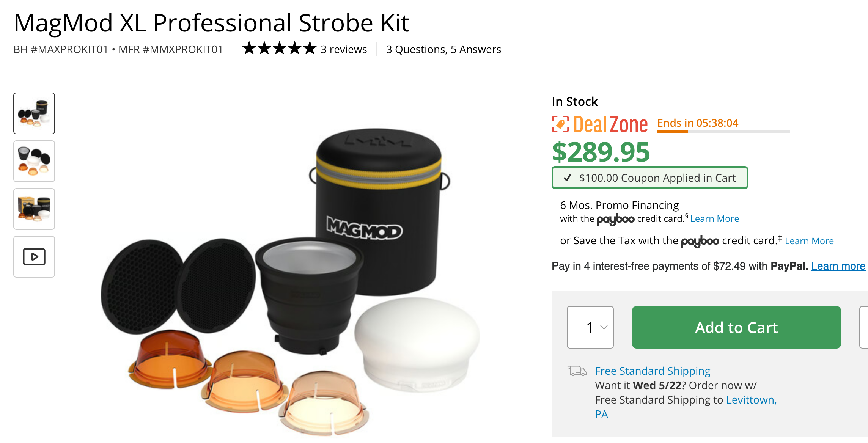View 3 Questions, 5 Answers section
868x443 pixels.
[443, 49]
